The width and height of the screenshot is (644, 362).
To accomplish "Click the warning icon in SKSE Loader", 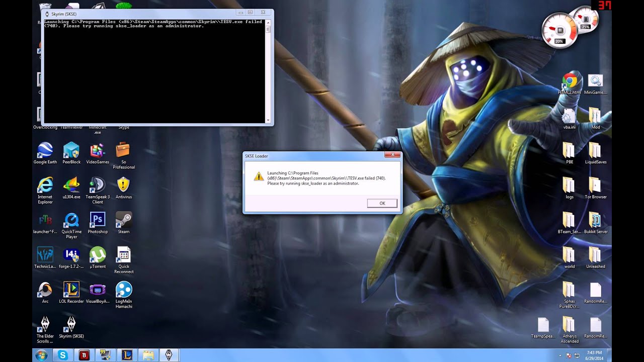I will (x=258, y=176).
